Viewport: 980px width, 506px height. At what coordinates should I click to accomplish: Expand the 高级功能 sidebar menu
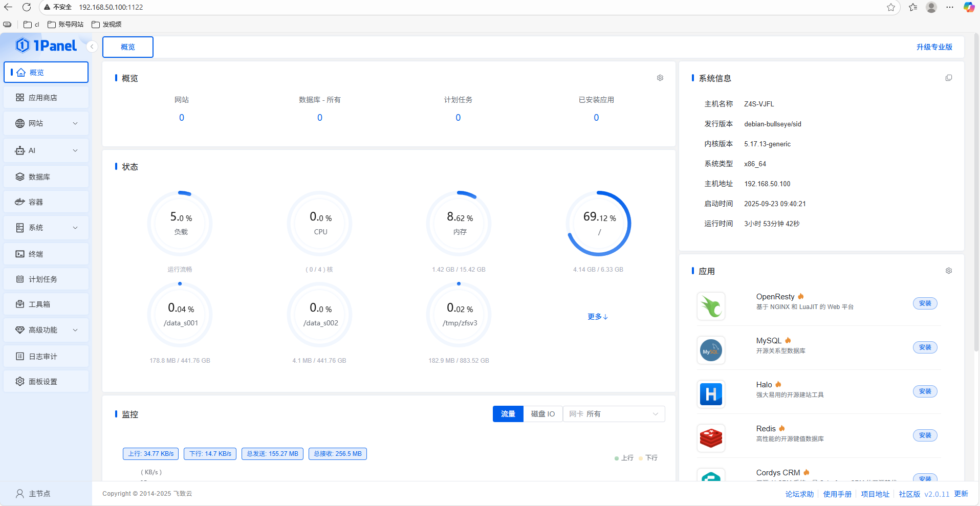pyautogui.click(x=46, y=330)
